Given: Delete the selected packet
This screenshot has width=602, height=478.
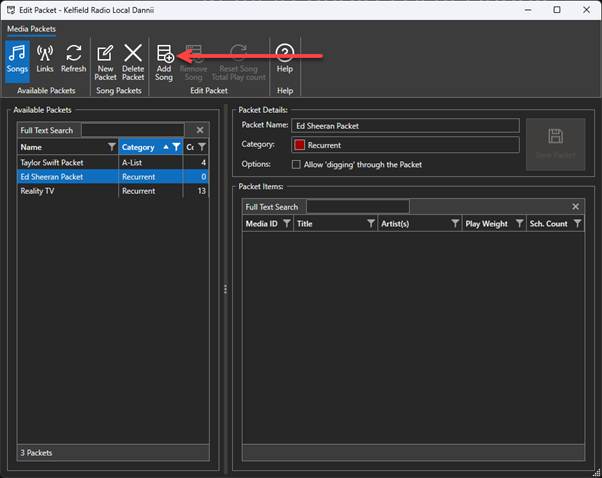Looking at the screenshot, I should [133, 62].
